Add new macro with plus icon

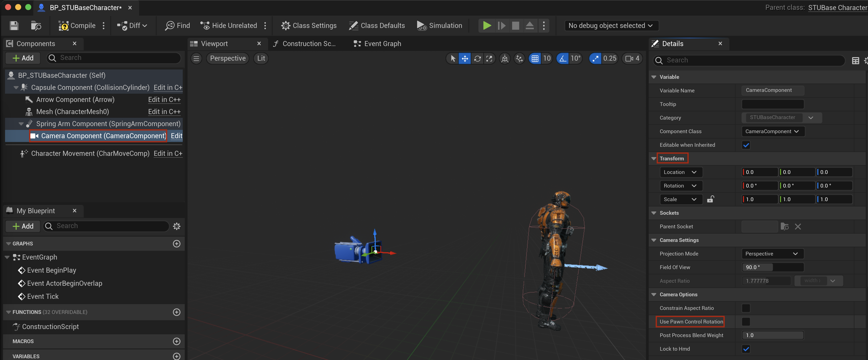177,341
